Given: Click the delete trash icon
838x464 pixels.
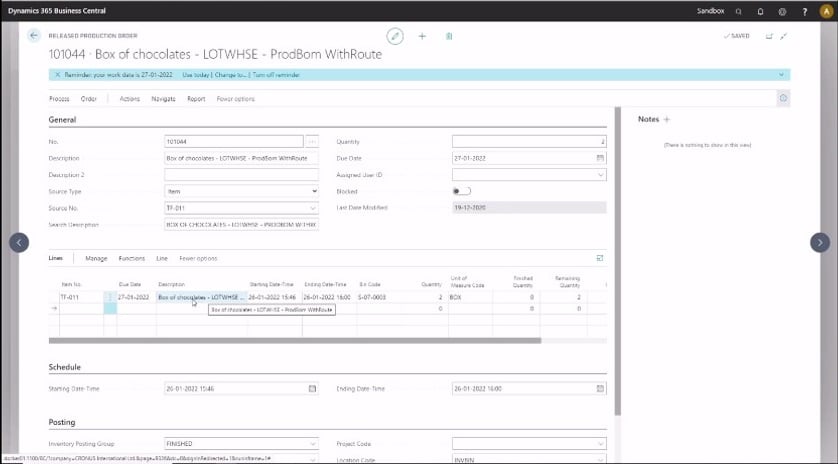Looking at the screenshot, I should pos(449,36).
